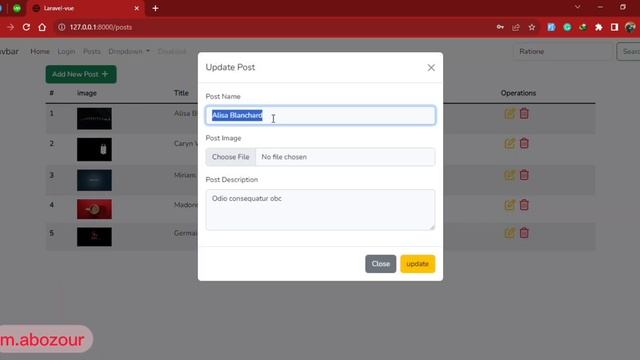Close the Update Post modal with X
The height and width of the screenshot is (360, 640).
[431, 68]
